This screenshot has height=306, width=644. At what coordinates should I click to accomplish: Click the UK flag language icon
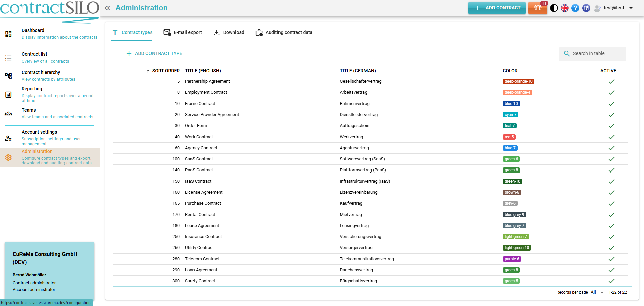point(565,8)
